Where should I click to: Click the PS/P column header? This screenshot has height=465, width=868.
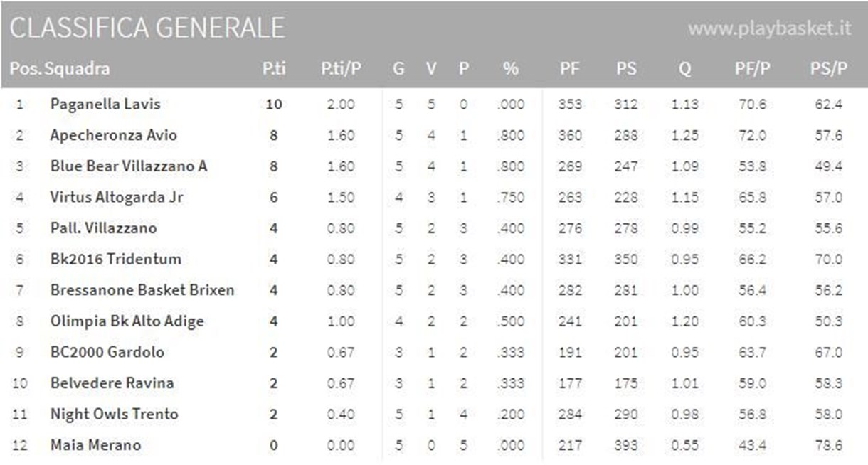pos(828,69)
